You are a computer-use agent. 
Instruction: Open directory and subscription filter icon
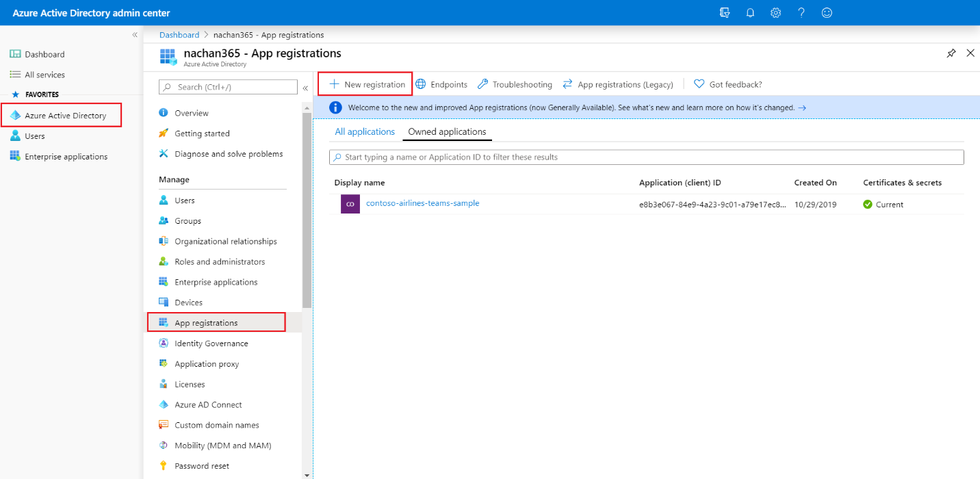725,13
